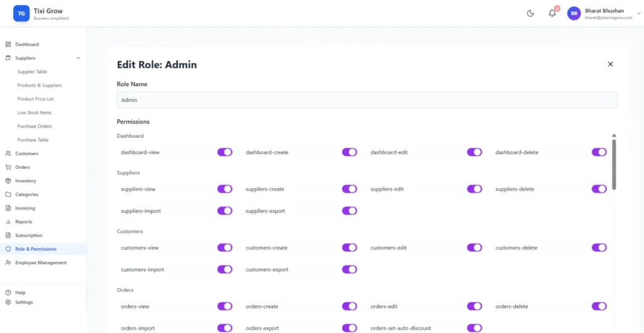Open Settings gear icon in sidebar

tap(8, 302)
